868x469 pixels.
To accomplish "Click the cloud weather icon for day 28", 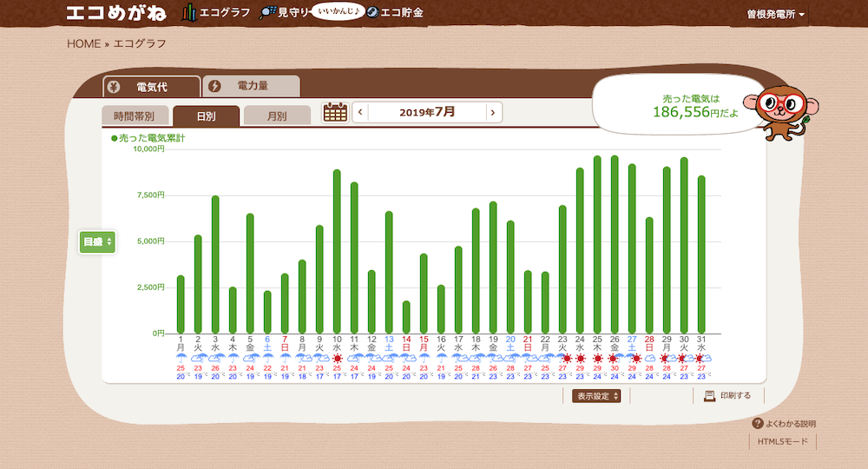I will [x=650, y=358].
